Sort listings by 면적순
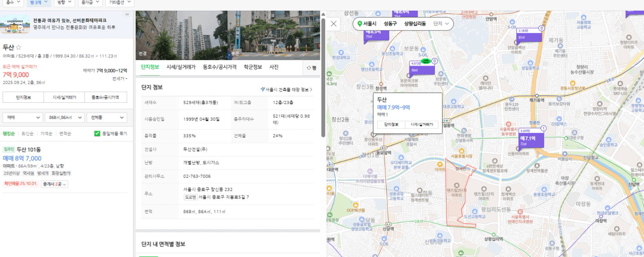The height and width of the screenshot is (257, 644). [66, 133]
